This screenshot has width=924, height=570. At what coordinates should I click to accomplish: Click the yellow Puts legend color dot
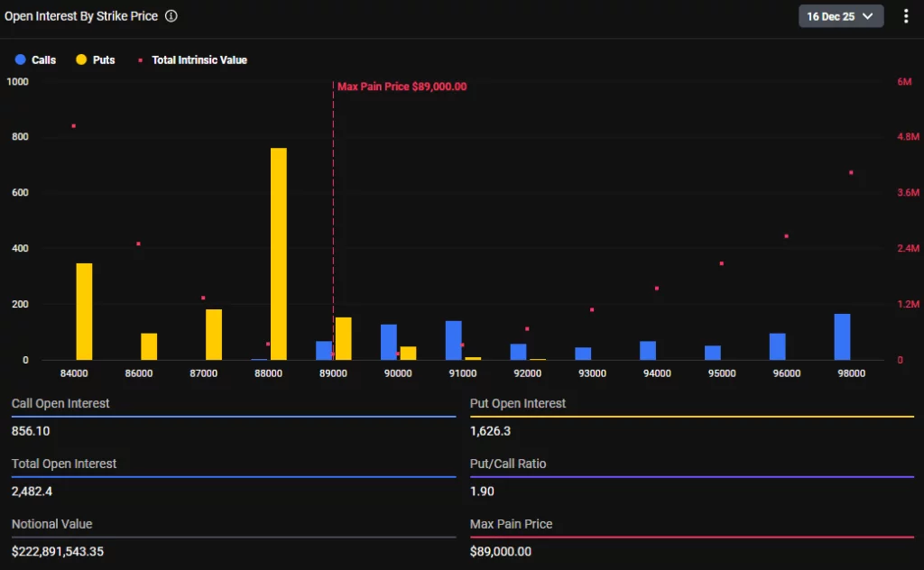coord(81,60)
